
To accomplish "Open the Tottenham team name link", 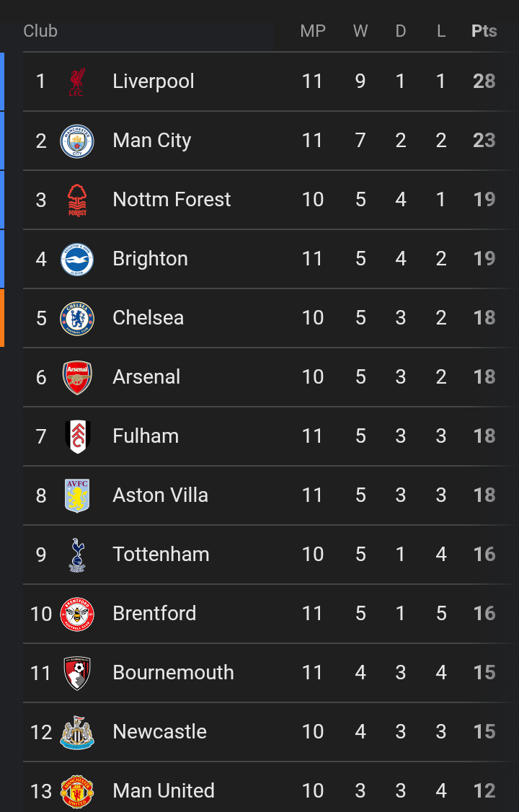I will 161,554.
